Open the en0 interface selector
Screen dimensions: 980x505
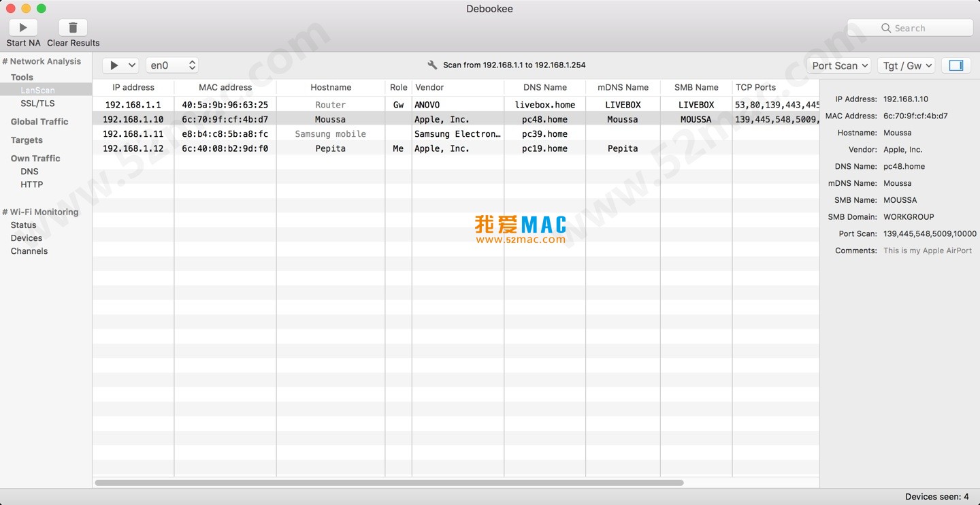(171, 65)
